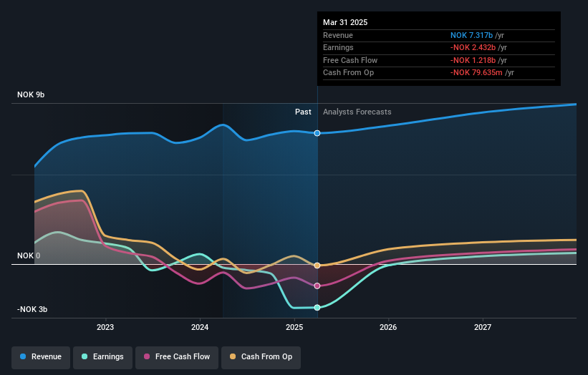Select the Earnings marker dot at chart bottom
The image size is (588, 375).
tap(317, 308)
